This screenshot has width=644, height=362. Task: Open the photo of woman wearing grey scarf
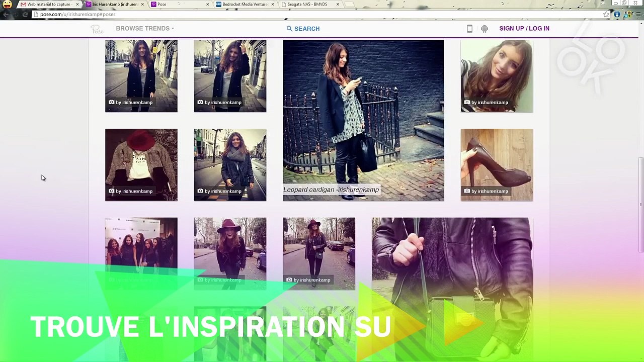click(x=230, y=165)
